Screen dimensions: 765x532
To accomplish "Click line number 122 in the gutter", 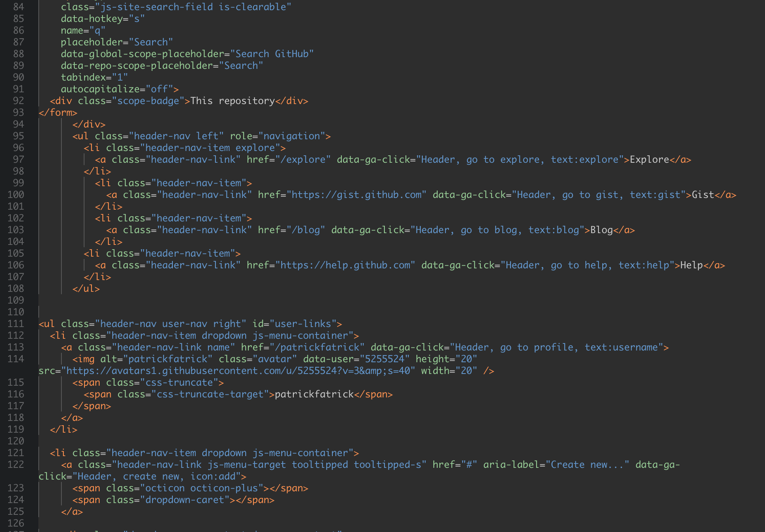I will click(x=16, y=465).
